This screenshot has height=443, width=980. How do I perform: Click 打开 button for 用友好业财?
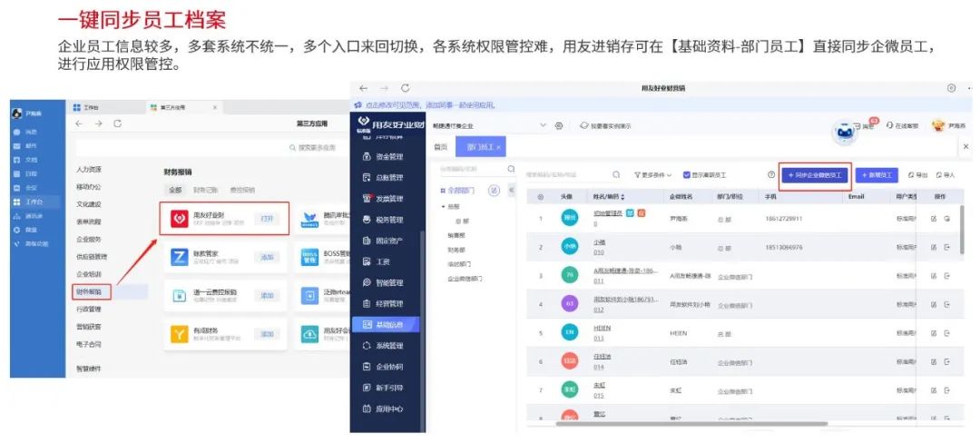[267, 219]
